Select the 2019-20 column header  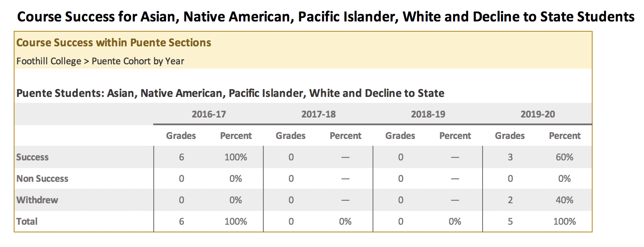click(537, 114)
